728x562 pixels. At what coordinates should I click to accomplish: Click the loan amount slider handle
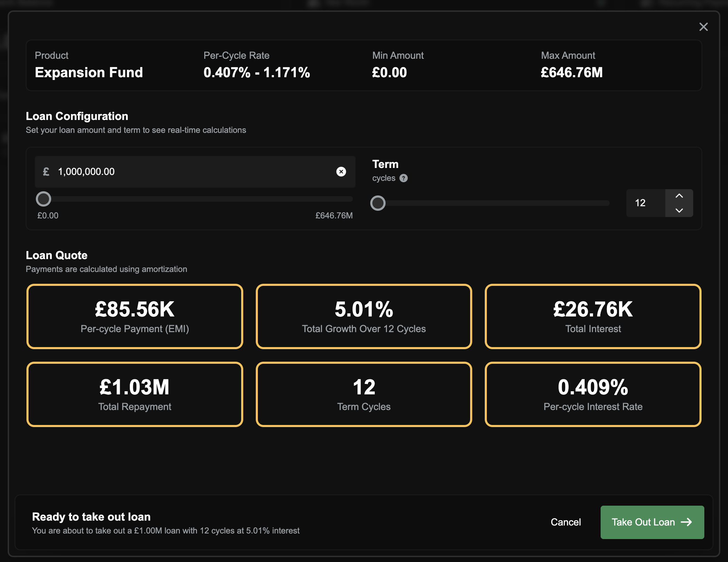click(43, 199)
